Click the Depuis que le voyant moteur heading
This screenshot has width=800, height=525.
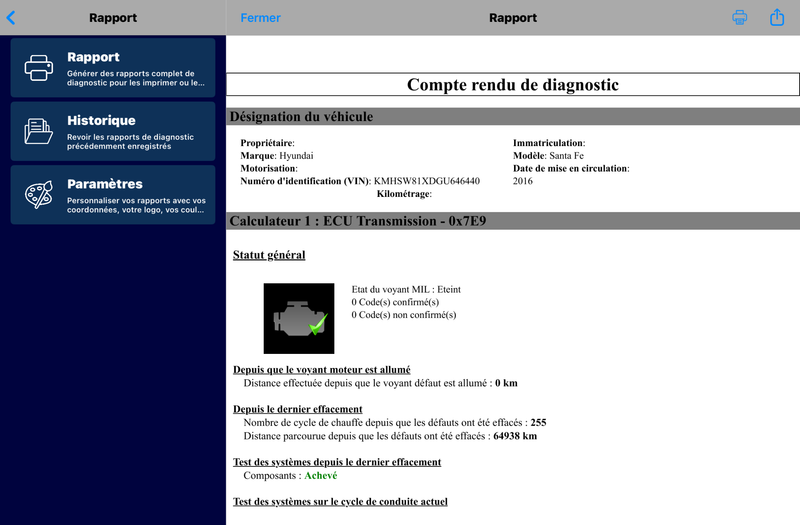[x=321, y=369]
